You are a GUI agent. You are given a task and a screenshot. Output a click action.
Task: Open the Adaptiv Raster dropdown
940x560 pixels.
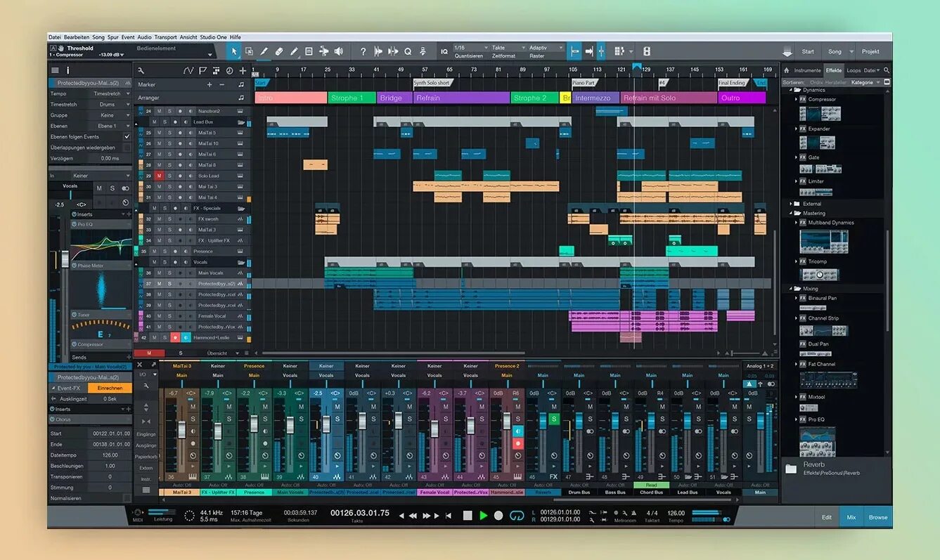[x=546, y=48]
